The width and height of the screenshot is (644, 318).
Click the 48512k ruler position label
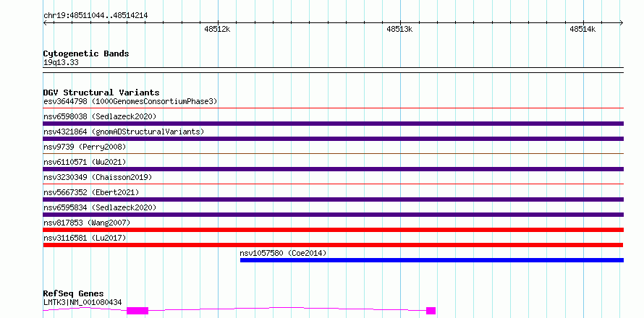[217, 29]
